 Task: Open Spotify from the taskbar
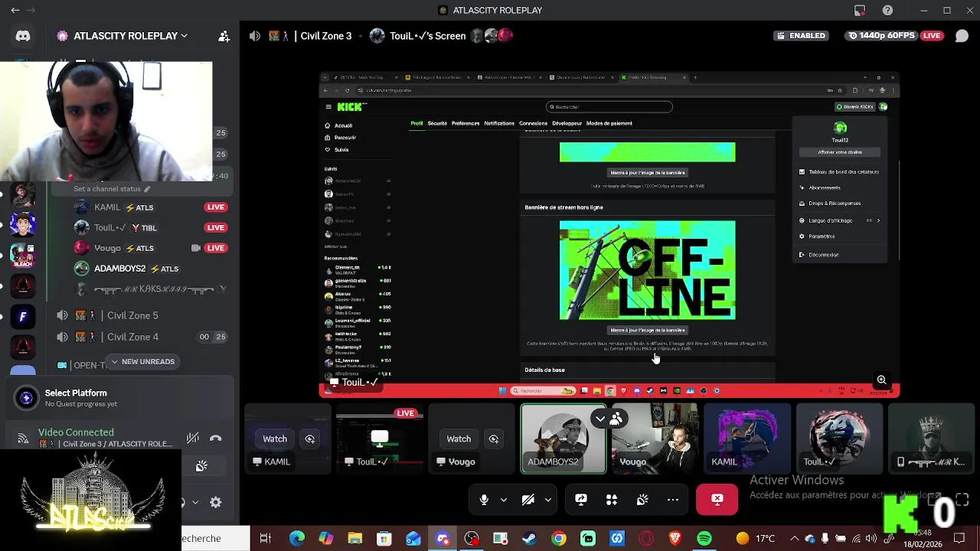click(x=704, y=539)
